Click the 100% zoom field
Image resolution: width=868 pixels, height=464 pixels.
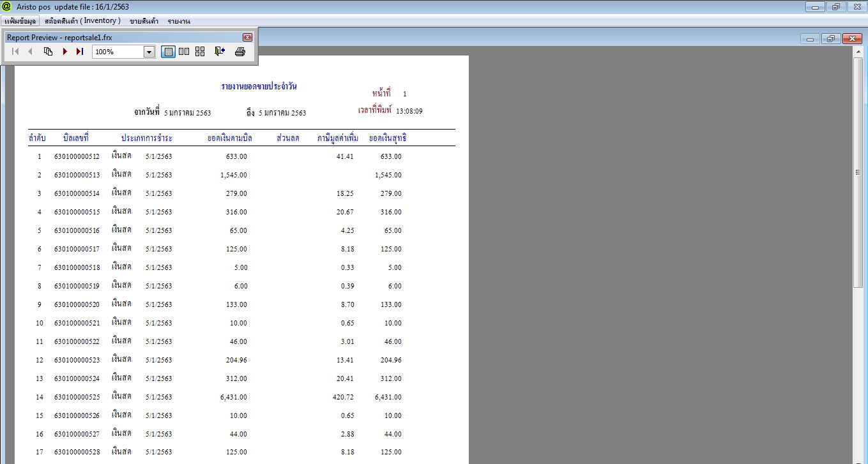(x=118, y=52)
